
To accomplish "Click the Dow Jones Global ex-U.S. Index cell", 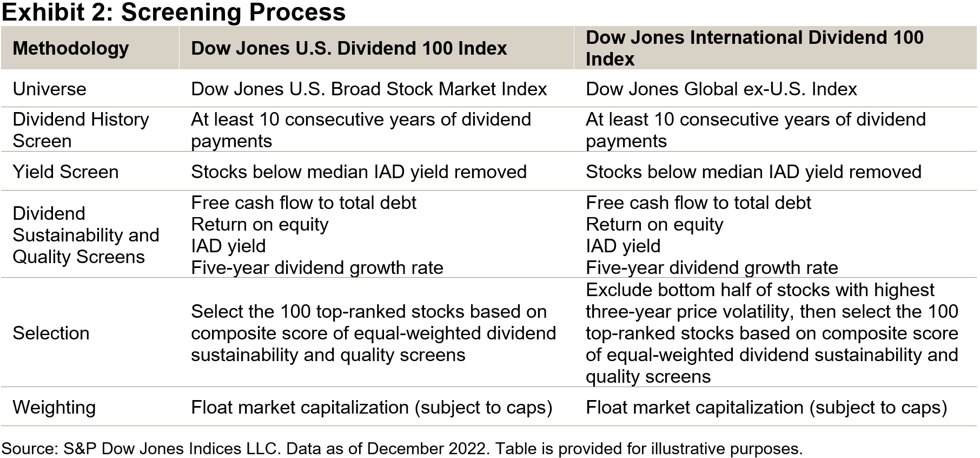I will (721, 89).
